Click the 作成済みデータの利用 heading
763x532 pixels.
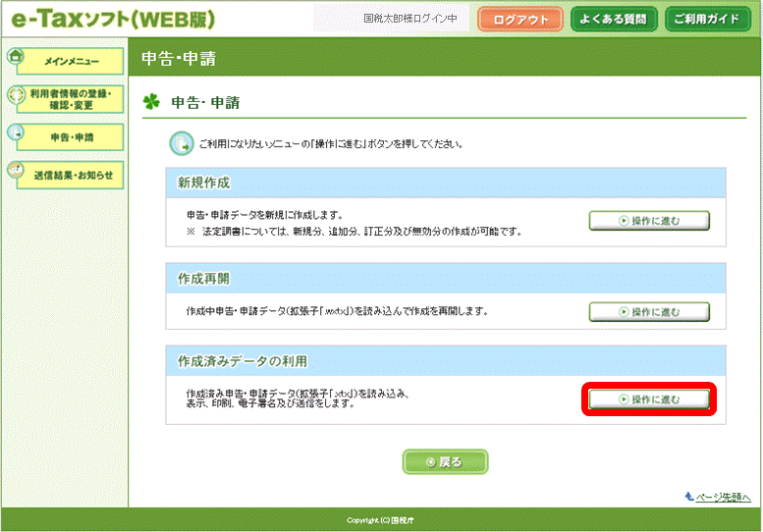point(243,361)
